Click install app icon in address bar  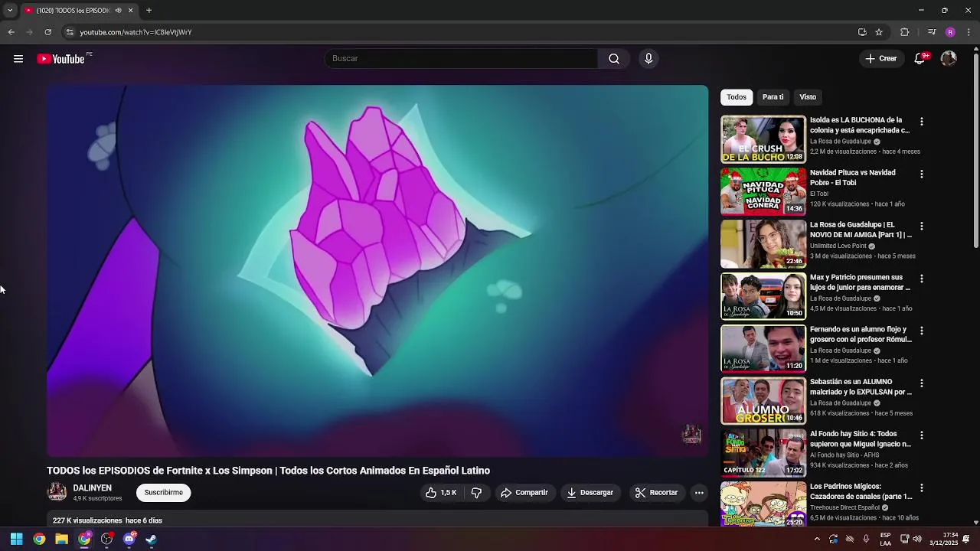(x=862, y=32)
